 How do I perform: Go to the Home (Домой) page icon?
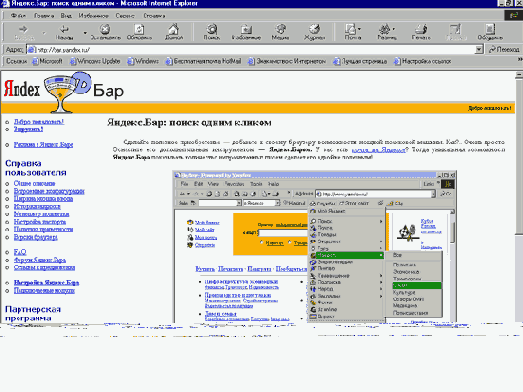pos(173,32)
